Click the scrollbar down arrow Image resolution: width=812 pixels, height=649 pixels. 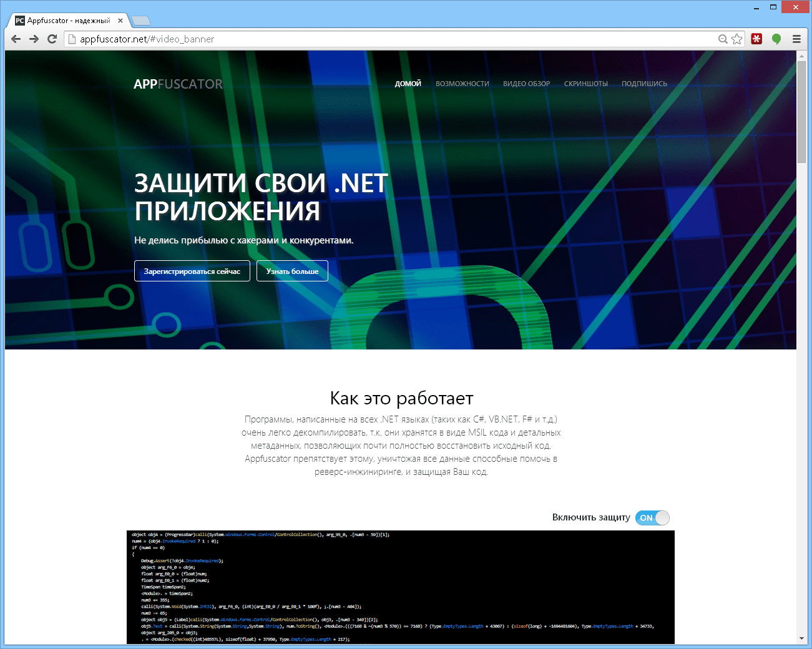tap(801, 638)
